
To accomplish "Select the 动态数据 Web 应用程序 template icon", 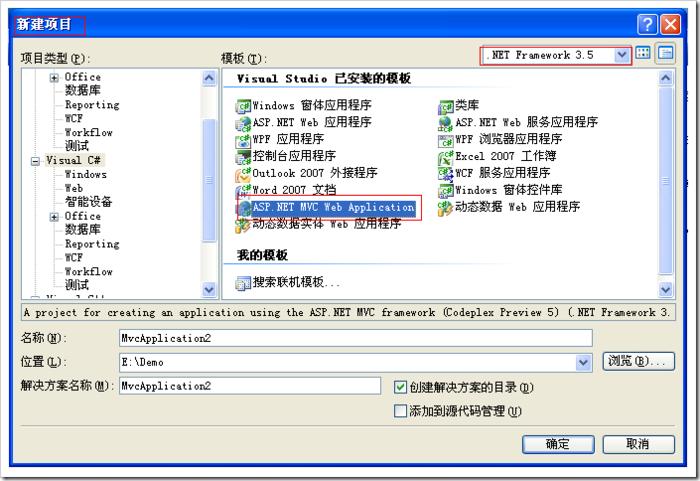I will point(446,208).
